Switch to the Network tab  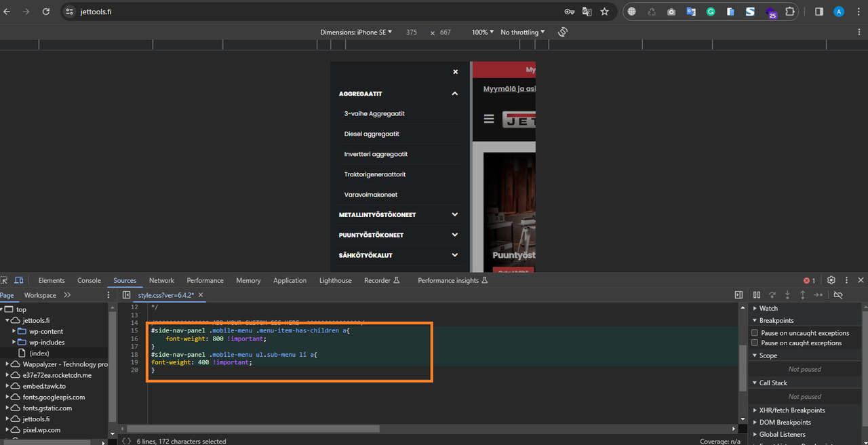point(161,280)
